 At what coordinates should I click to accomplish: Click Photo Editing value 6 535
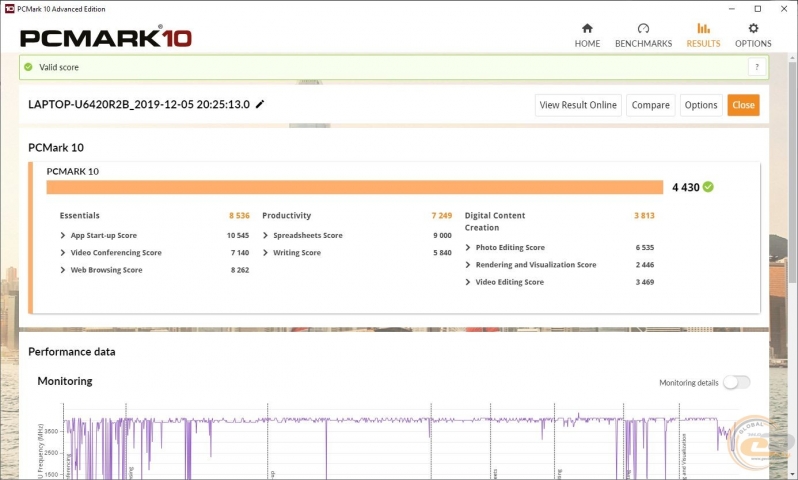pyautogui.click(x=645, y=247)
